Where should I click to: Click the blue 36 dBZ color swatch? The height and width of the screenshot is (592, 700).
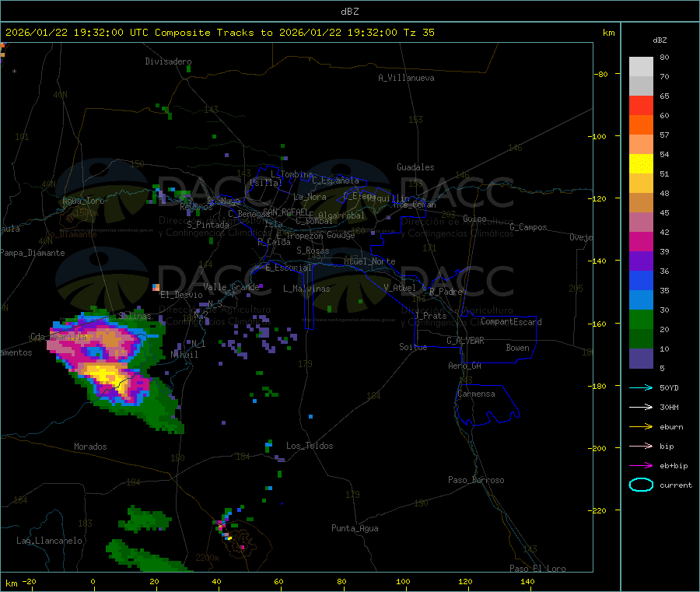[x=641, y=280]
